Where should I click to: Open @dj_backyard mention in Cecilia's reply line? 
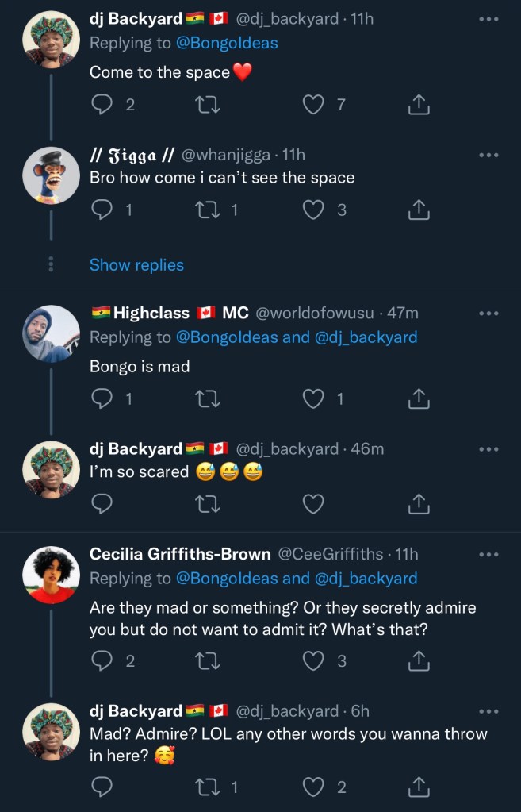point(366,578)
